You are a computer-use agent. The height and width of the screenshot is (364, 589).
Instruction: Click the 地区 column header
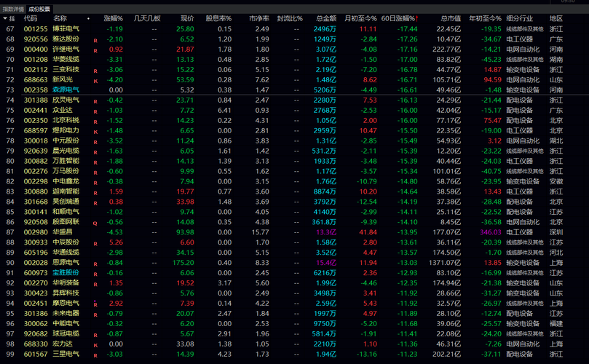point(556,18)
